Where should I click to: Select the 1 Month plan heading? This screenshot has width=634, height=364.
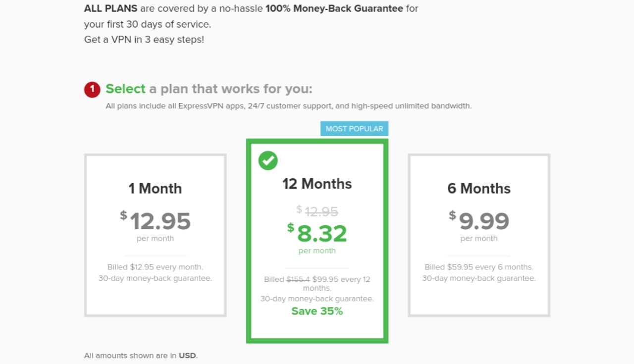click(155, 188)
